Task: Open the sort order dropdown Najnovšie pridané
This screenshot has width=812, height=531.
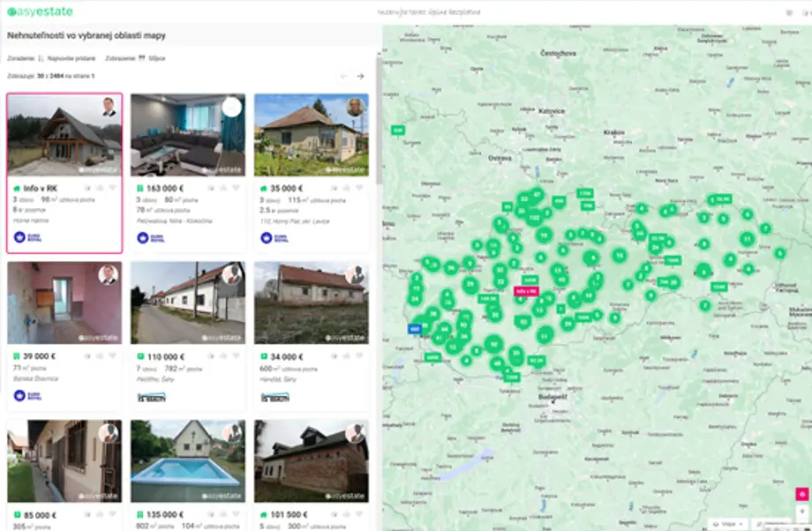Action: [67, 58]
